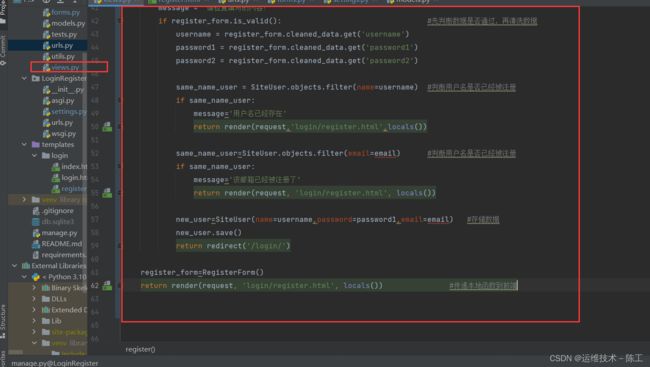Image resolution: width=650 pixels, height=367 pixels.
Task: Click the 'new_user=SiteUser(name=username' line
Action: click(314, 219)
